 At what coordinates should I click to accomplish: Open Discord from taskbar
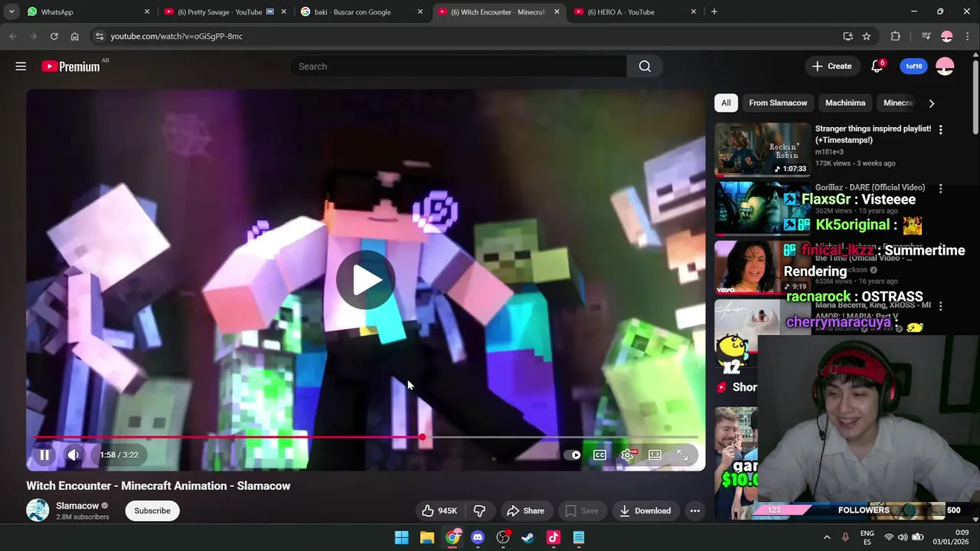(478, 537)
